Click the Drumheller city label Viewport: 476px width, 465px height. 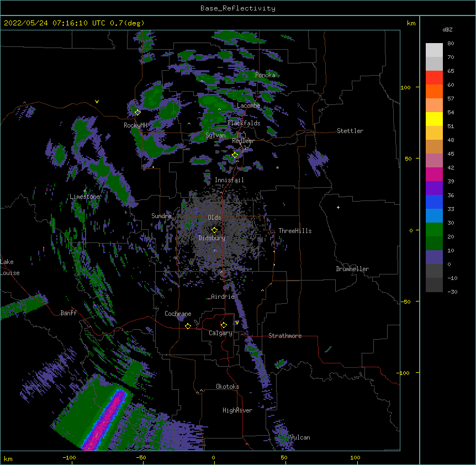(352, 269)
